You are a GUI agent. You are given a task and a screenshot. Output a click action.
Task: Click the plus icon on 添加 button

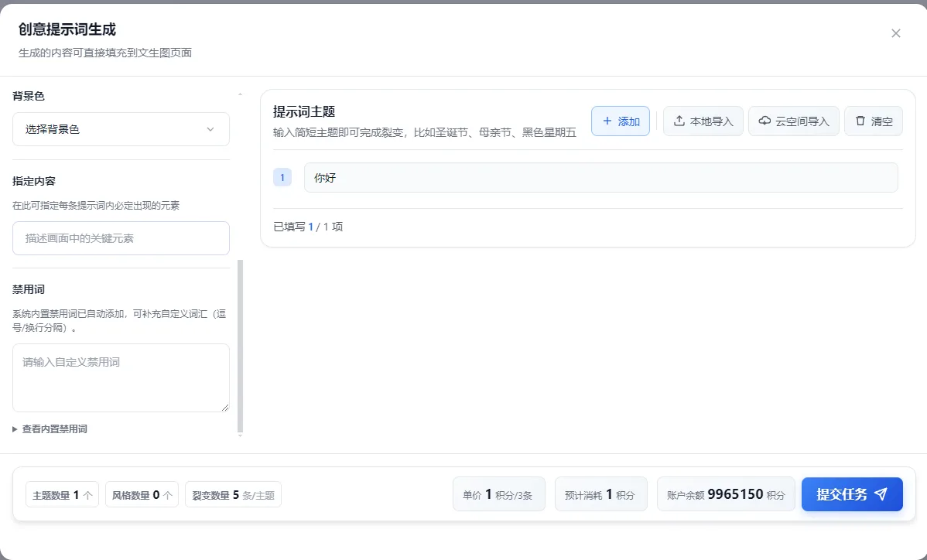coord(607,121)
